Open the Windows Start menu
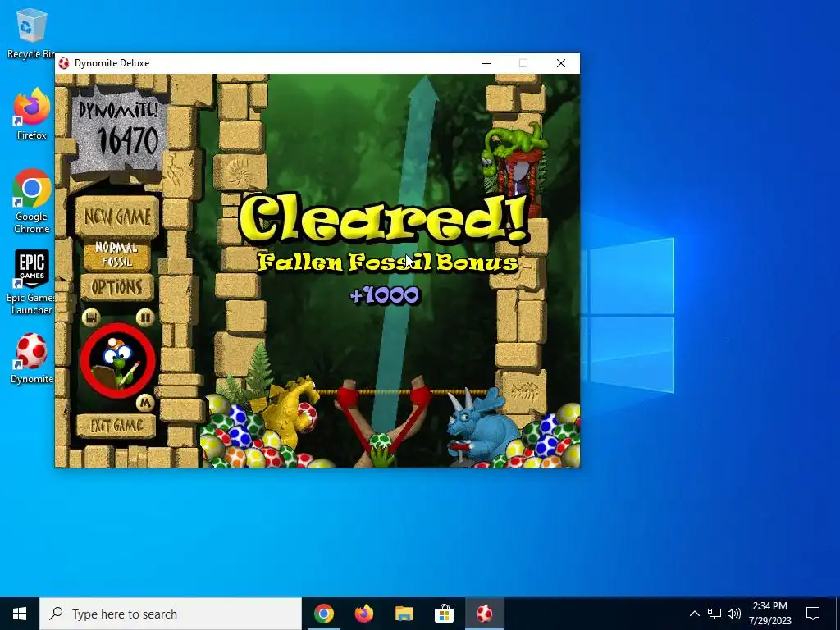Viewport: 840px width, 630px height. tap(20, 614)
